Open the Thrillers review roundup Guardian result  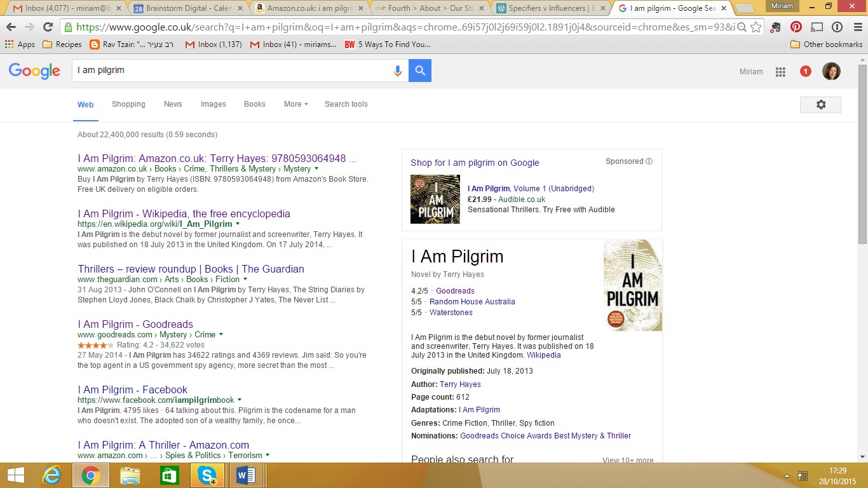[x=191, y=269]
